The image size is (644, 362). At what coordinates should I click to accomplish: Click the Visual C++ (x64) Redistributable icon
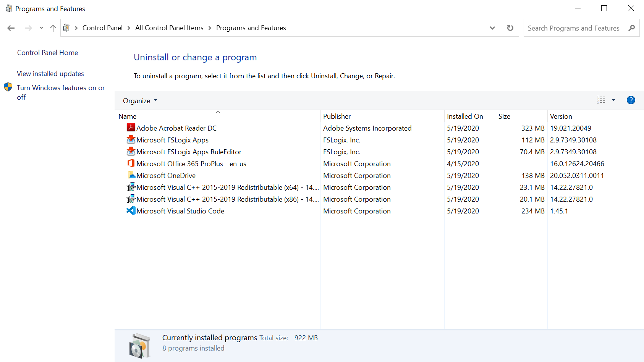pyautogui.click(x=131, y=187)
